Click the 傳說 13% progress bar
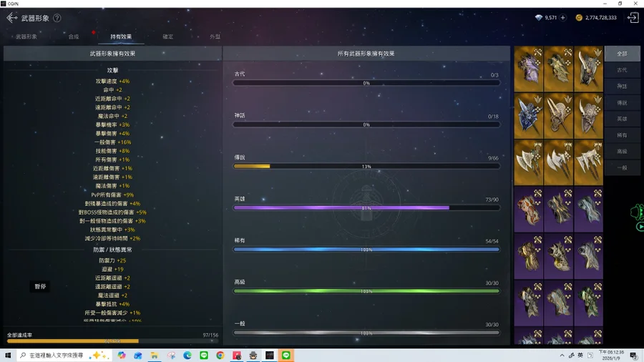This screenshot has width=644, height=362. pos(366,167)
